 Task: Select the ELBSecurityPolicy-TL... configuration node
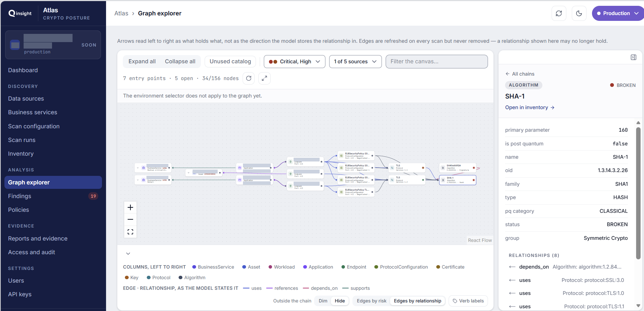click(356, 192)
